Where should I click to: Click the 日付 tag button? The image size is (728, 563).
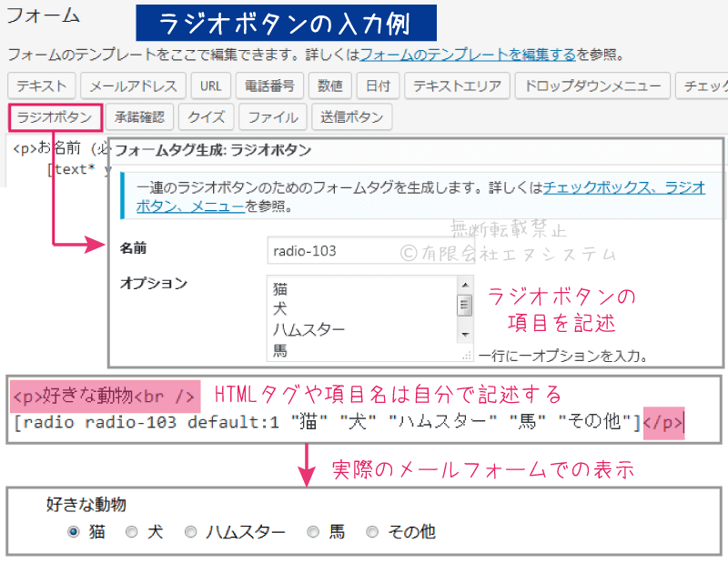click(x=378, y=85)
